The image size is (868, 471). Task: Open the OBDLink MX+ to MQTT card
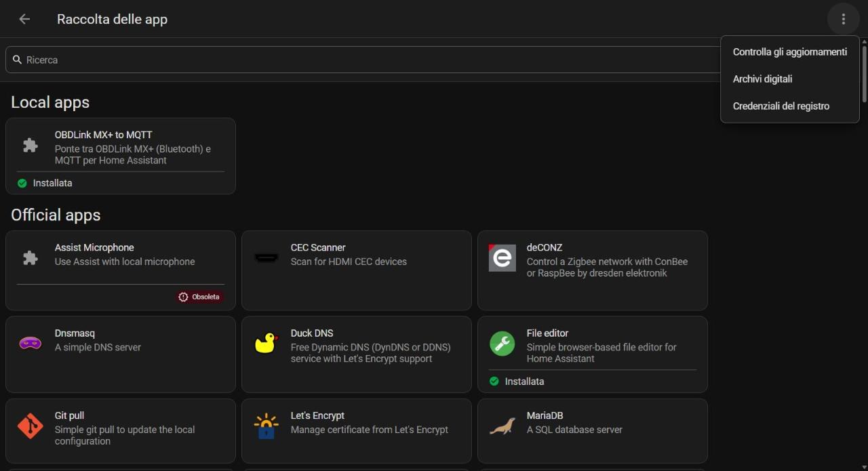point(121,156)
